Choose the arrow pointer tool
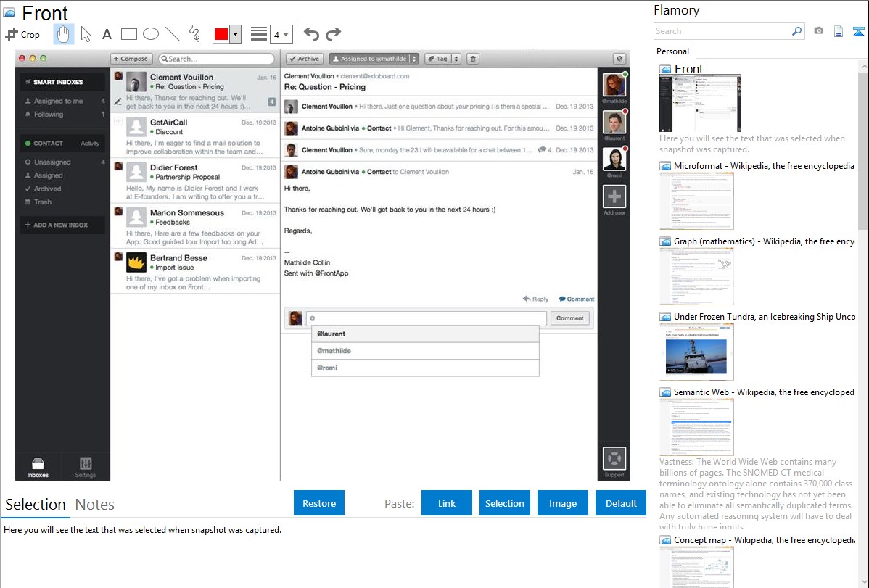The width and height of the screenshot is (869, 588). (86, 34)
